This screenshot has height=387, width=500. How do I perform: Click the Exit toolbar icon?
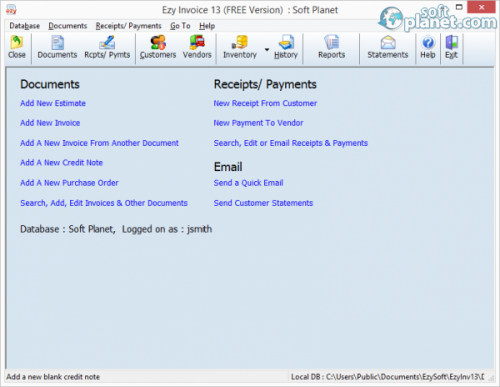pyautogui.click(x=451, y=48)
